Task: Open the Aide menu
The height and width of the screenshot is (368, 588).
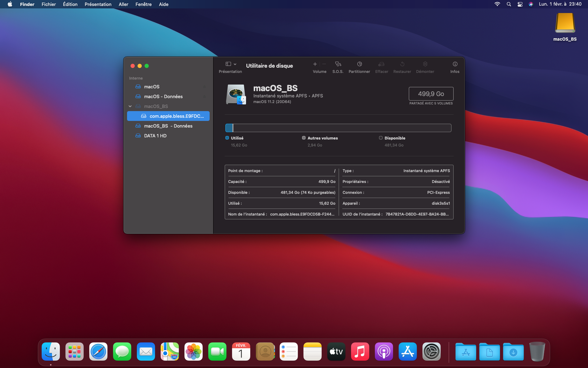Action: pyautogui.click(x=164, y=4)
